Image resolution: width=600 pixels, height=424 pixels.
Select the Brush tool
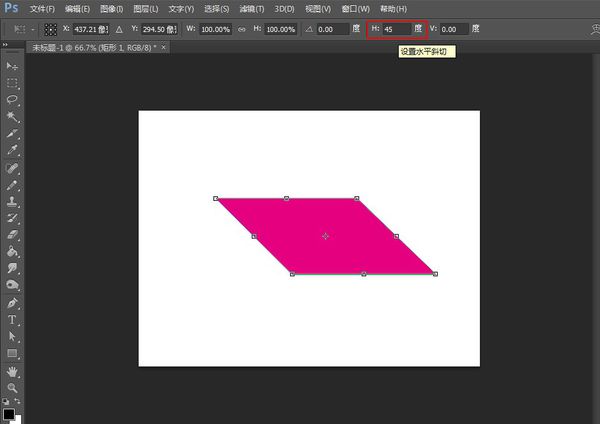pyautogui.click(x=13, y=184)
